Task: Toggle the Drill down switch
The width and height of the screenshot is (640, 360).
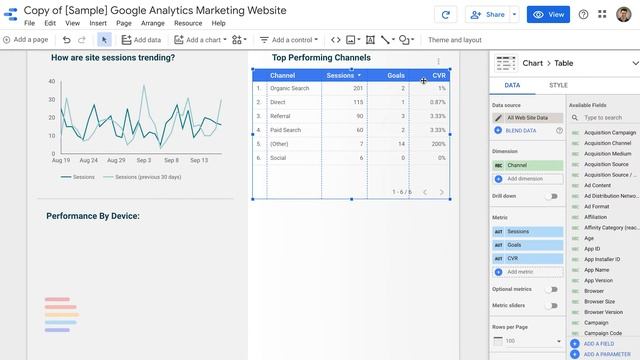Action: coord(552,196)
